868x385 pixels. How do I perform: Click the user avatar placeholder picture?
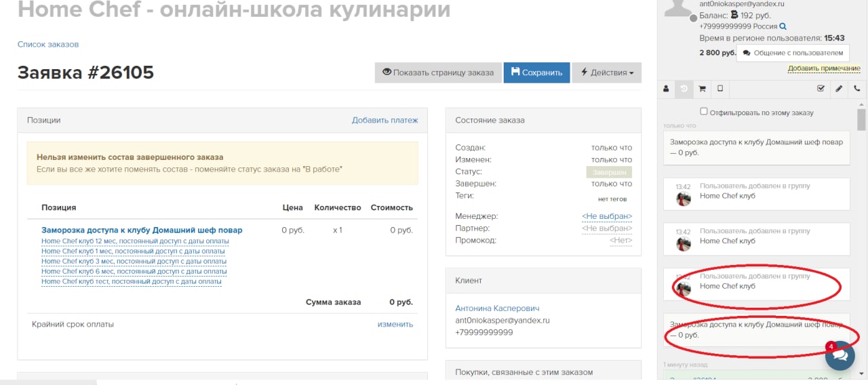click(x=679, y=7)
